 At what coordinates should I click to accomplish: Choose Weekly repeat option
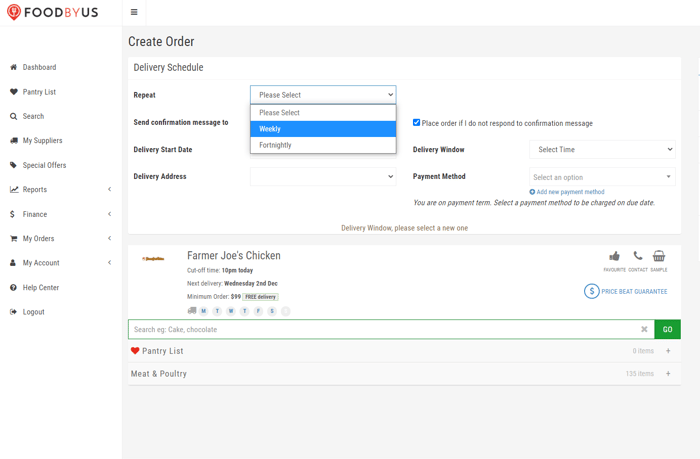click(x=323, y=129)
